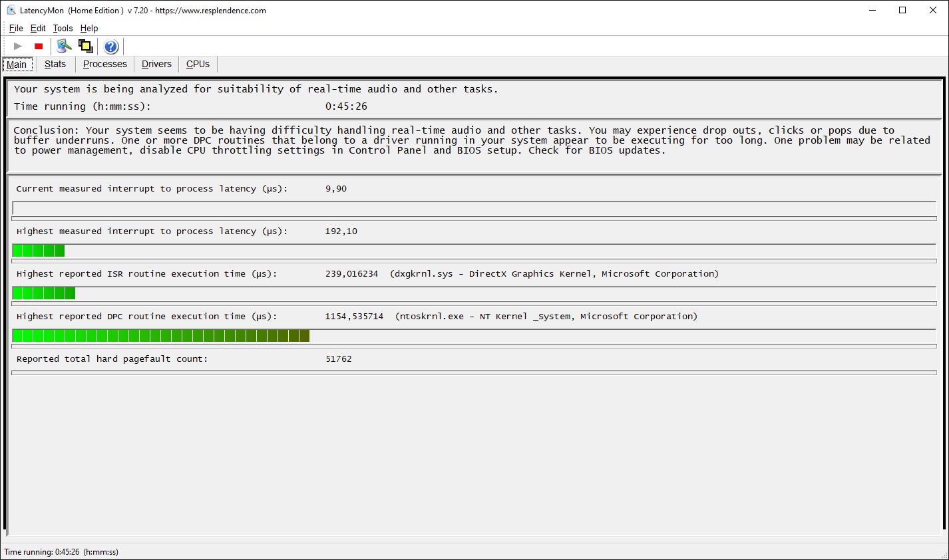This screenshot has width=949, height=560.
Task: Open help with blue question mark icon
Action: (111, 46)
